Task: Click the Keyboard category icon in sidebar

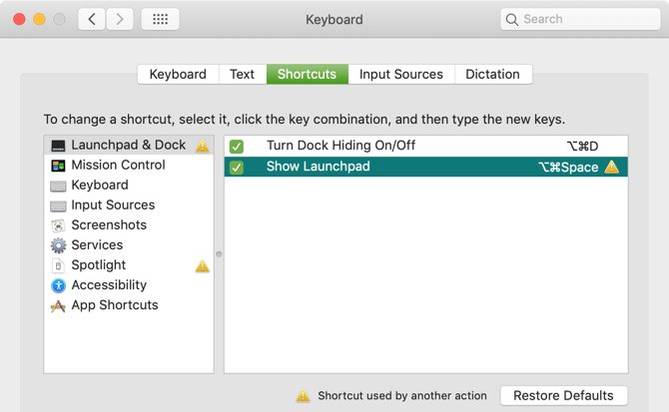Action: 59,185
